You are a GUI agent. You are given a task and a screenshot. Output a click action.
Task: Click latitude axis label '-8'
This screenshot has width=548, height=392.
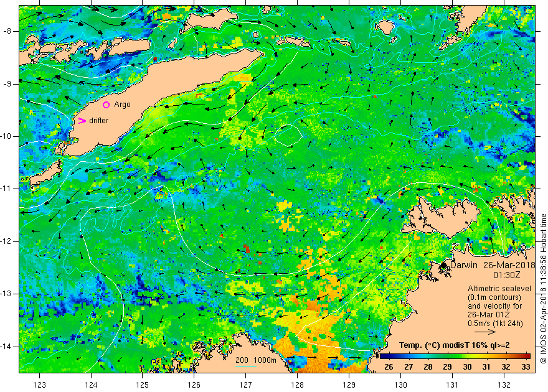click(x=7, y=31)
